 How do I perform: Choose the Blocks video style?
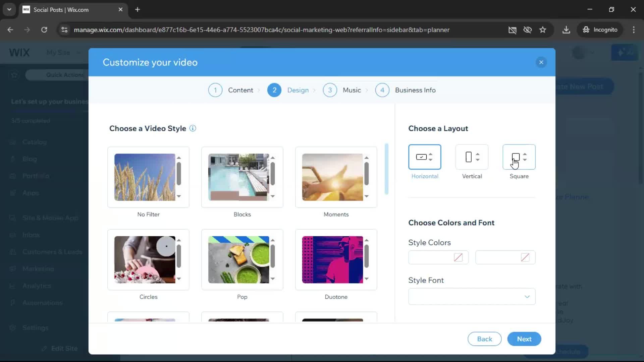(x=242, y=177)
